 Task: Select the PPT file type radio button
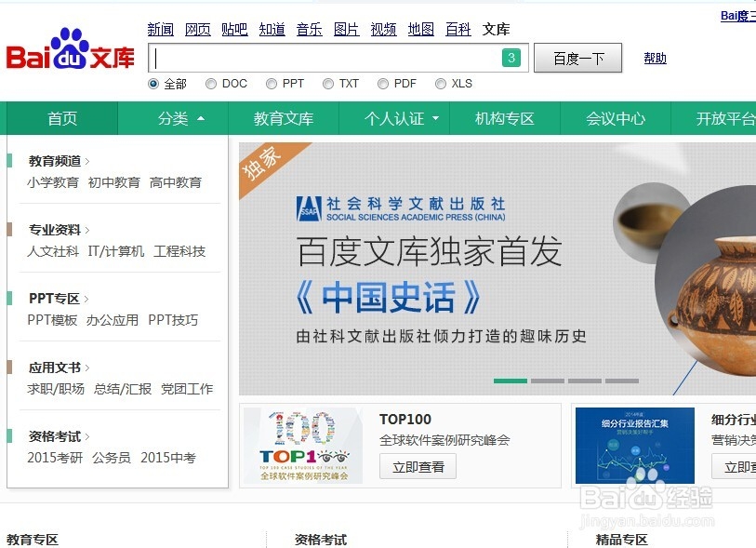(x=272, y=84)
